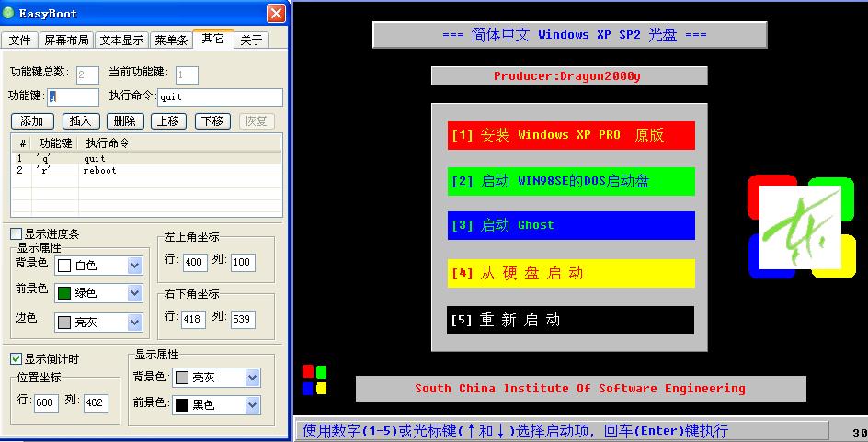868x442 pixels.
Task: Click the black 前景色 color swatch
Action: [181, 405]
